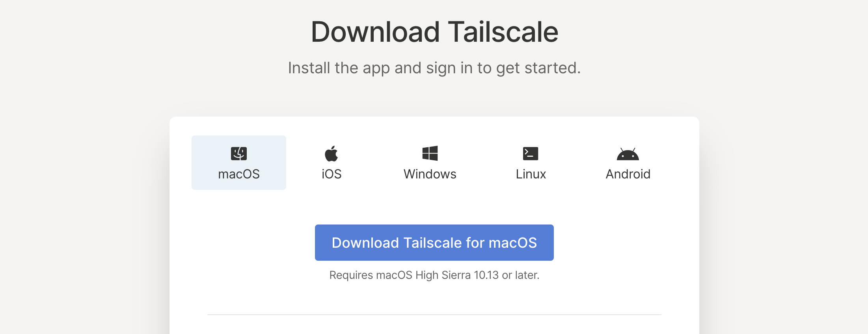Switch to the iOS tab
868x334 pixels.
pyautogui.click(x=332, y=162)
